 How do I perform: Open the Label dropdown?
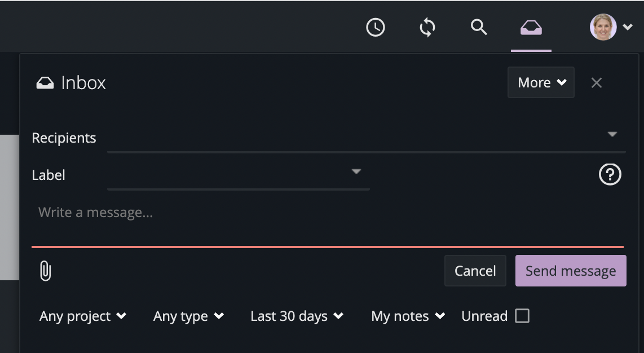(x=356, y=171)
